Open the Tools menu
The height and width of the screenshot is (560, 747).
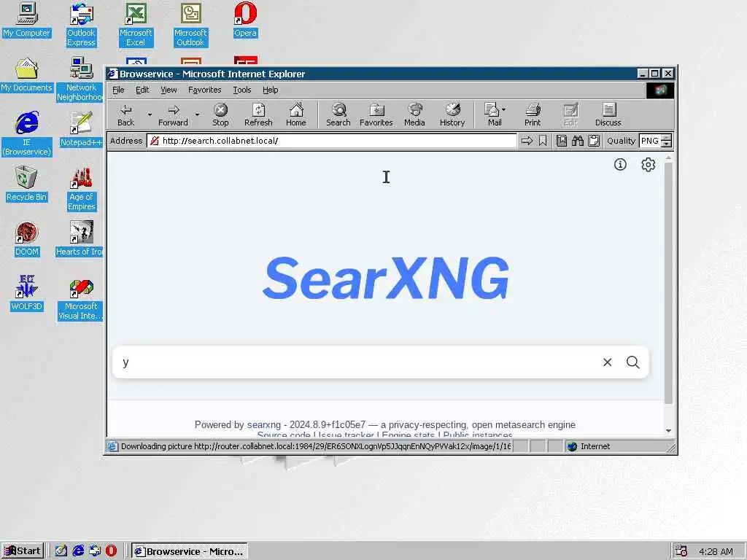[242, 90]
